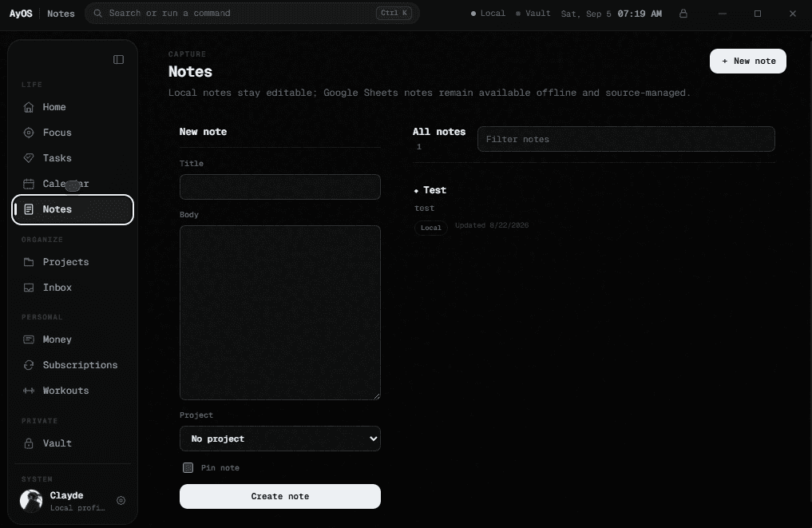Toggle the Pin note checkbox

coord(188,468)
